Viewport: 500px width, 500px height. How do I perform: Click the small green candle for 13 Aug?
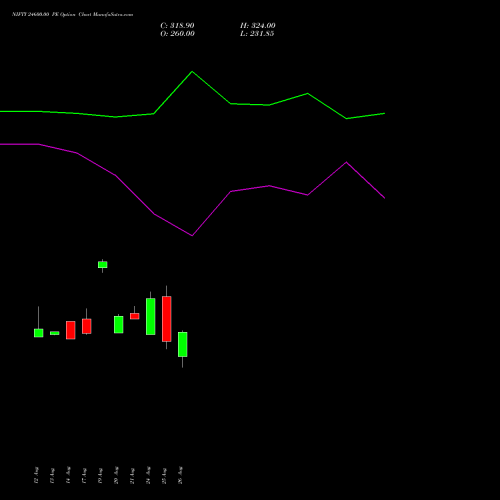point(55,333)
